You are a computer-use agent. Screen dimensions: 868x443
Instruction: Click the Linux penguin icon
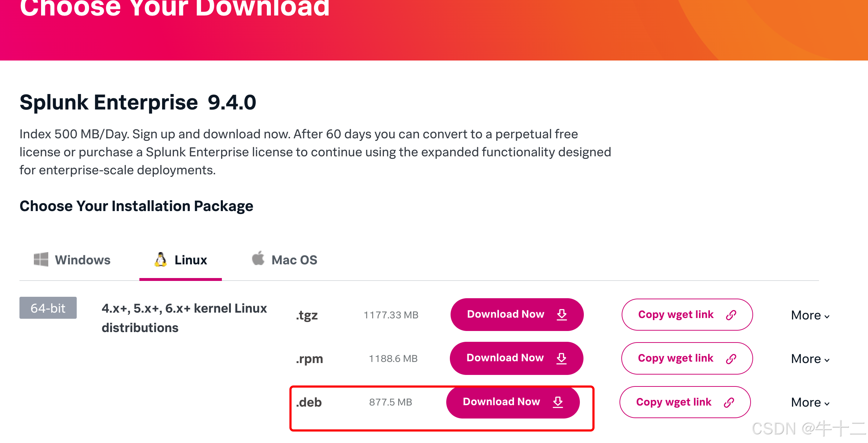pyautogui.click(x=161, y=259)
